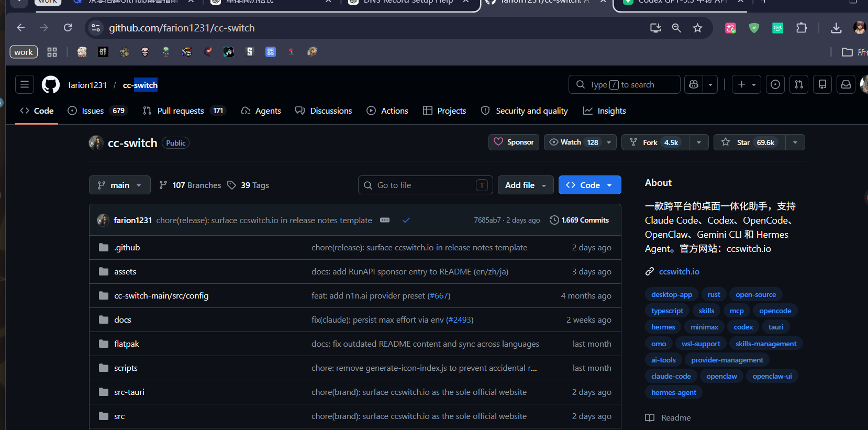Image resolution: width=868 pixels, height=430 pixels.
Task: Open the Agents tab
Action: (261, 111)
